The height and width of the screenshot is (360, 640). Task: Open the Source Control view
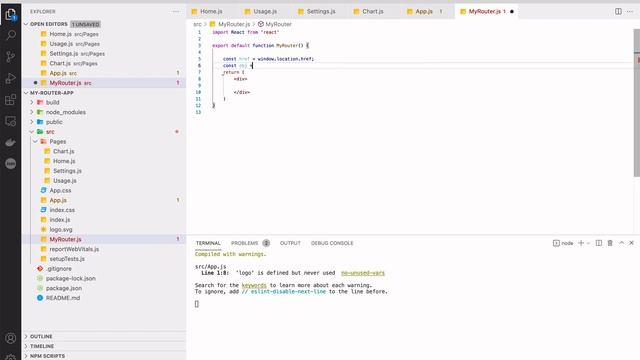pos(11,57)
